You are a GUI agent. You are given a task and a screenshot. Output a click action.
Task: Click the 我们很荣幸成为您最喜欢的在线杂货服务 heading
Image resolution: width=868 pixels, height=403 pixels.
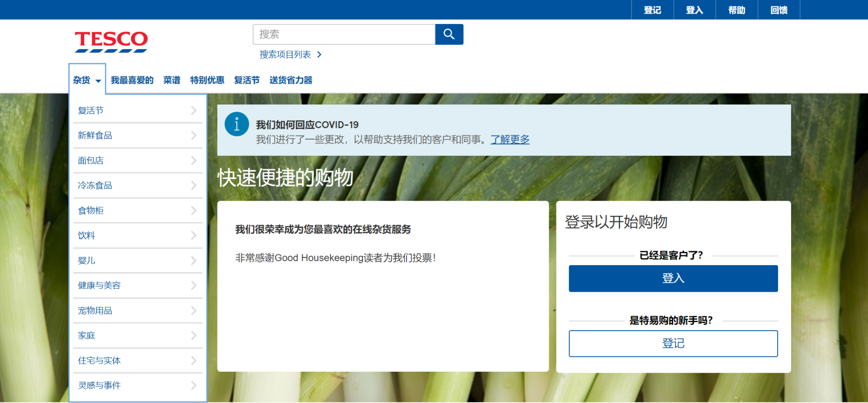pyautogui.click(x=323, y=230)
